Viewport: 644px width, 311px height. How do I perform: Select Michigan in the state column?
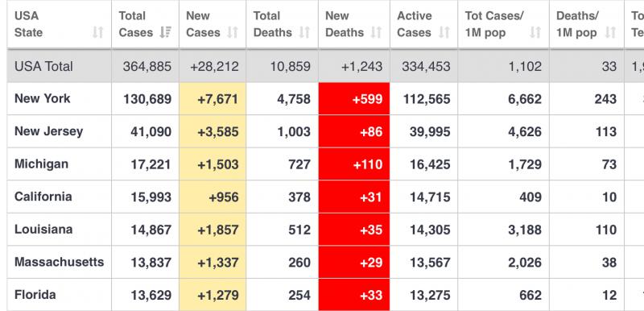(42, 164)
